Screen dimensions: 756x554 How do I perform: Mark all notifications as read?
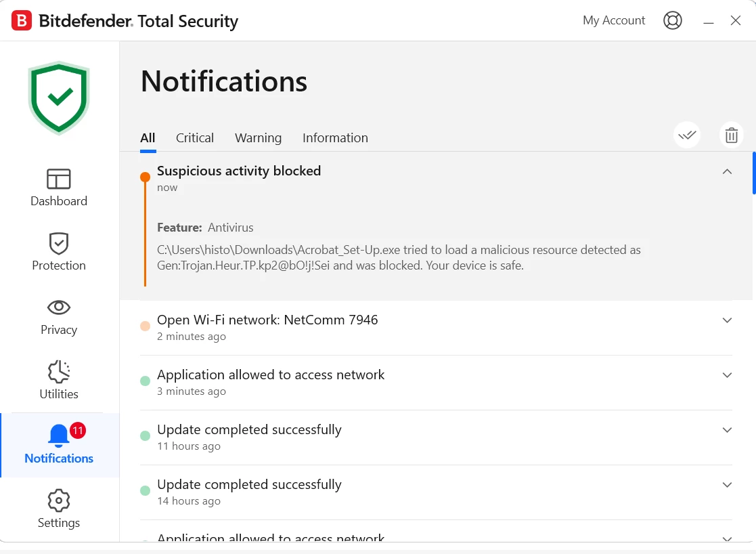pyautogui.click(x=687, y=135)
